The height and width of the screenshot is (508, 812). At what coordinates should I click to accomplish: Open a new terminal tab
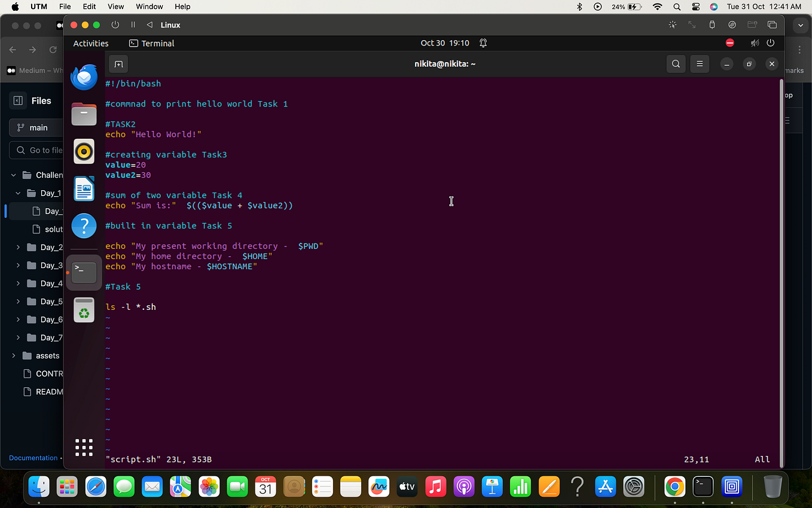coord(118,63)
